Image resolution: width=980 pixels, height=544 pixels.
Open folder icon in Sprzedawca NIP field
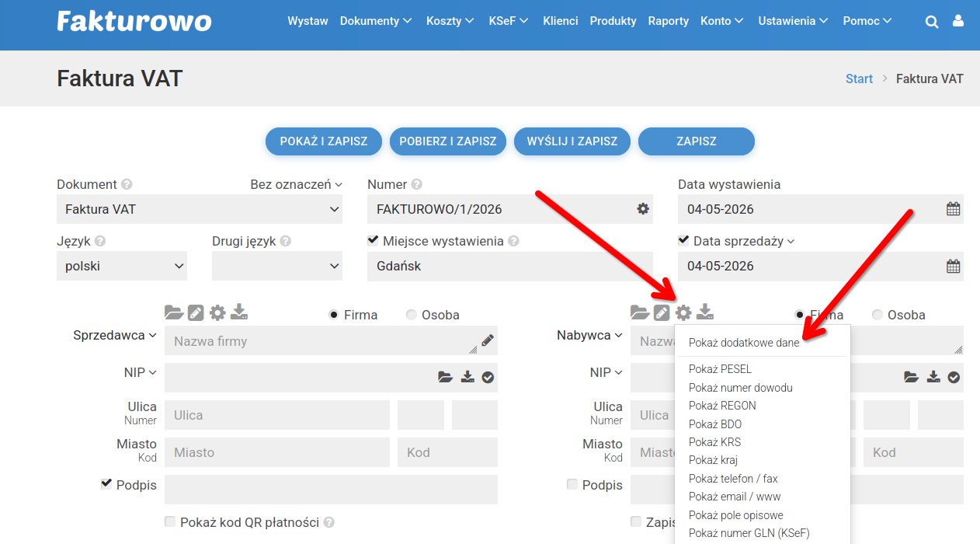pos(445,377)
